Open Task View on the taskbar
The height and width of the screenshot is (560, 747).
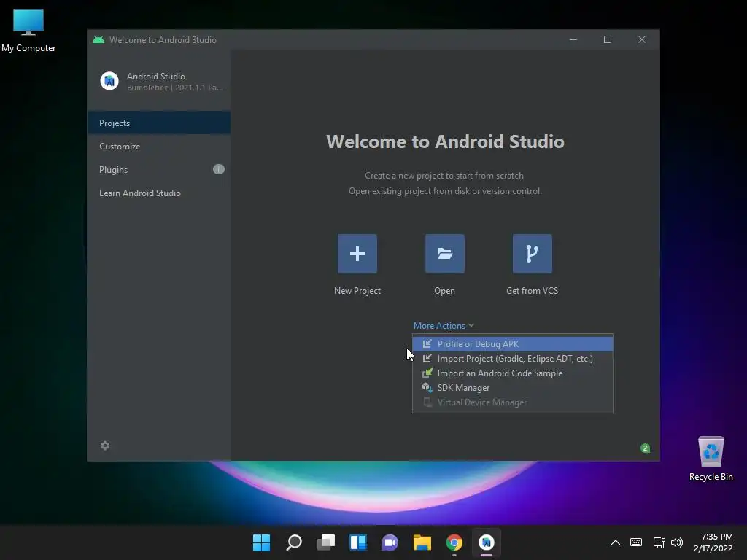click(326, 542)
